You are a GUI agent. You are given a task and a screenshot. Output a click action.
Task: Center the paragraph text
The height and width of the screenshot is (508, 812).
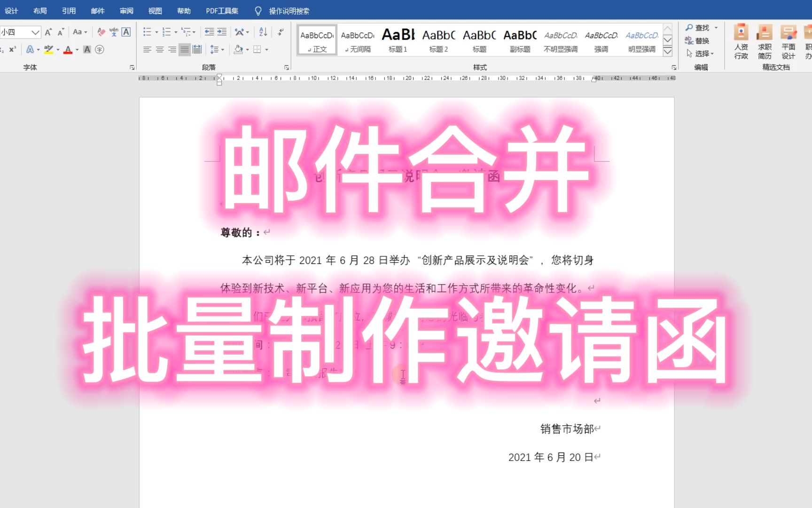pos(160,49)
